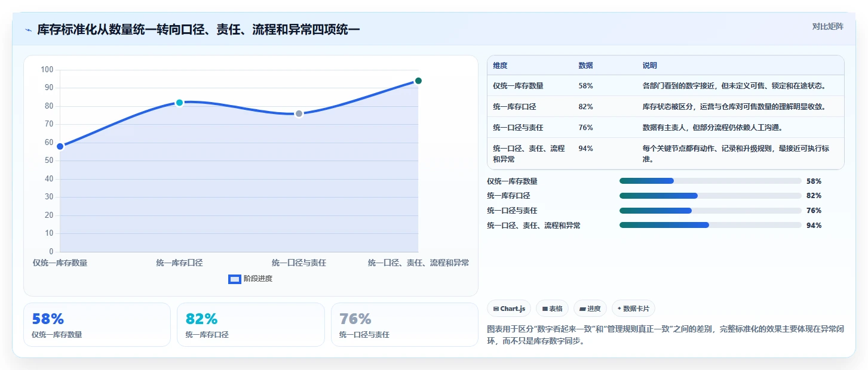Click the 进度 tag
The height and width of the screenshot is (370, 868).
point(590,309)
